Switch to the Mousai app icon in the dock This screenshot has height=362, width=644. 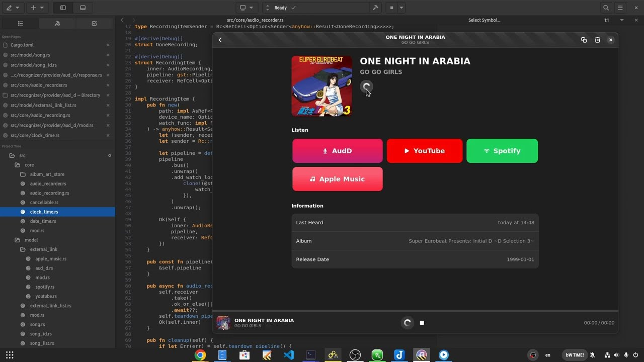click(x=422, y=355)
